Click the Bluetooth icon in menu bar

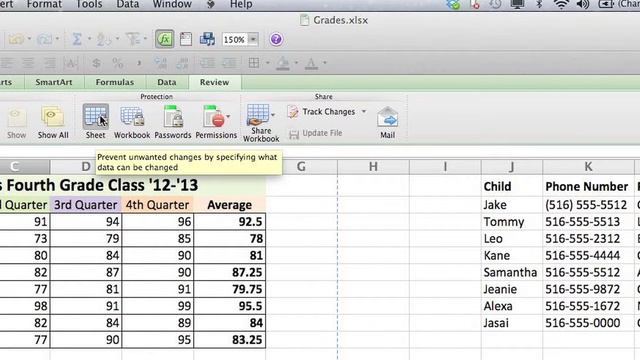click(x=539, y=4)
